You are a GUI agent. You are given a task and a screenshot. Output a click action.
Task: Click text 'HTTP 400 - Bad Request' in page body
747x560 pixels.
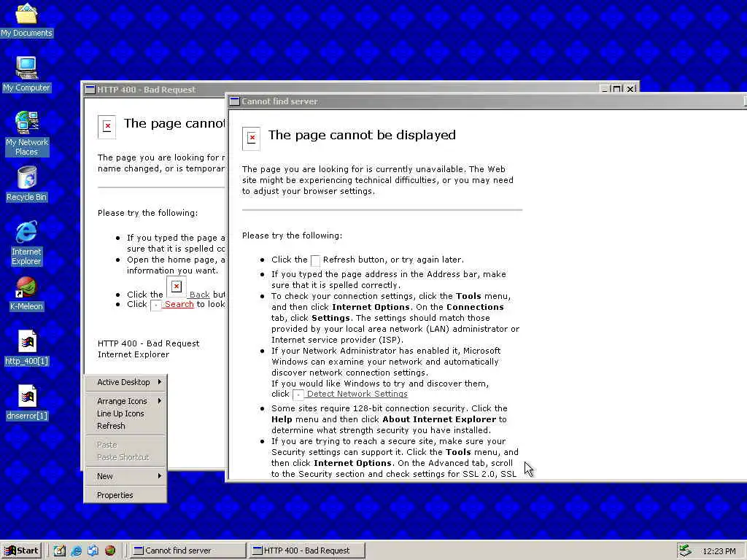(x=149, y=343)
